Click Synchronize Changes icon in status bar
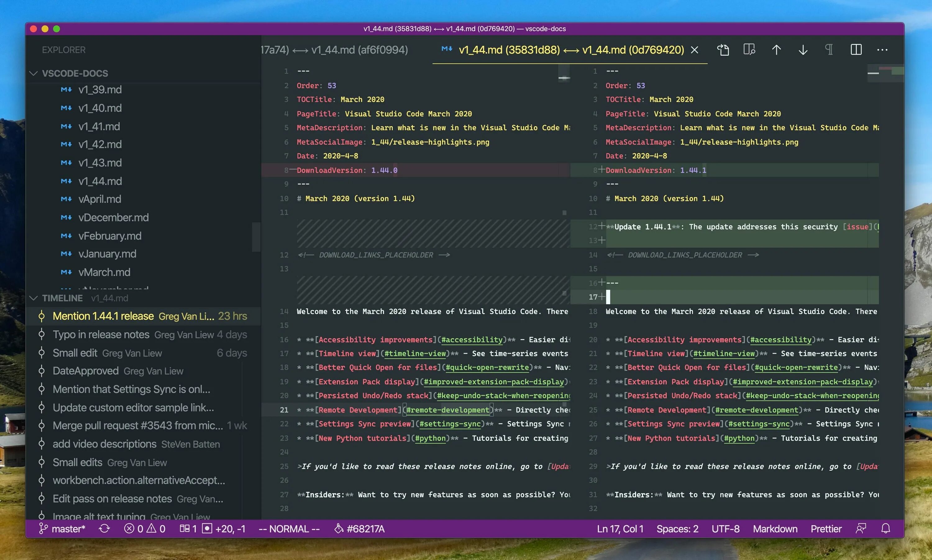The width and height of the screenshot is (932, 560). 104,529
